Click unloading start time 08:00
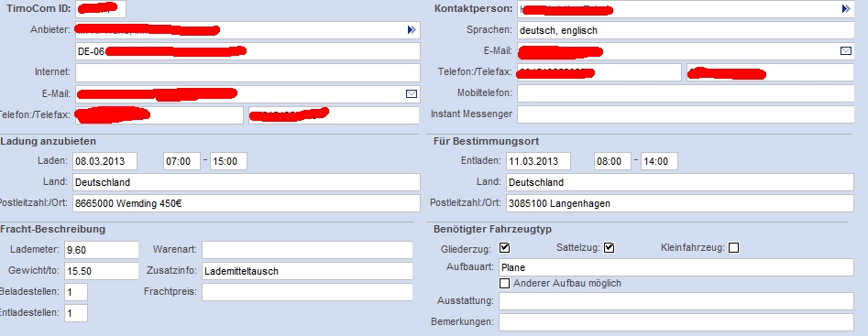This screenshot has width=868, height=336. point(612,161)
